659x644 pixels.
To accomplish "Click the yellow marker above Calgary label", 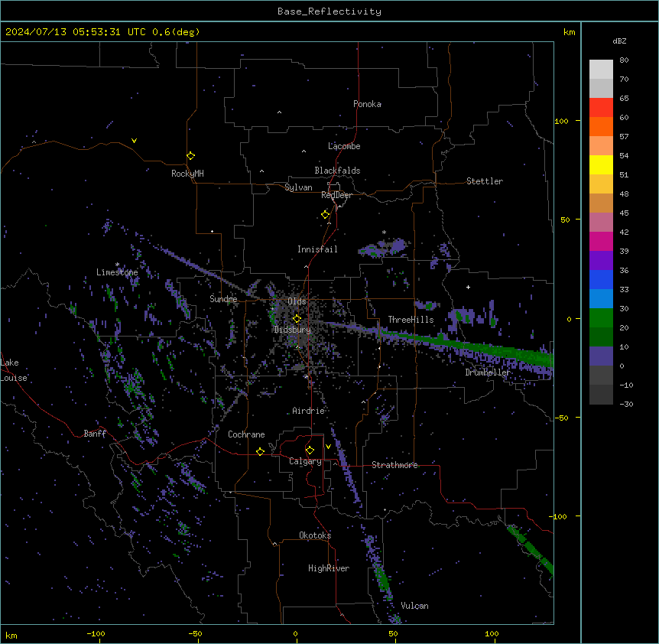I will tap(310, 450).
